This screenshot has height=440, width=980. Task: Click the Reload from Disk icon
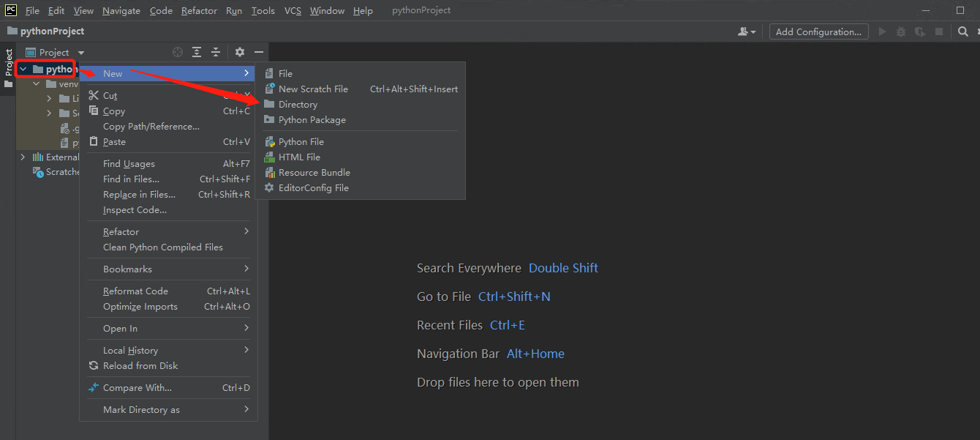[x=94, y=365]
